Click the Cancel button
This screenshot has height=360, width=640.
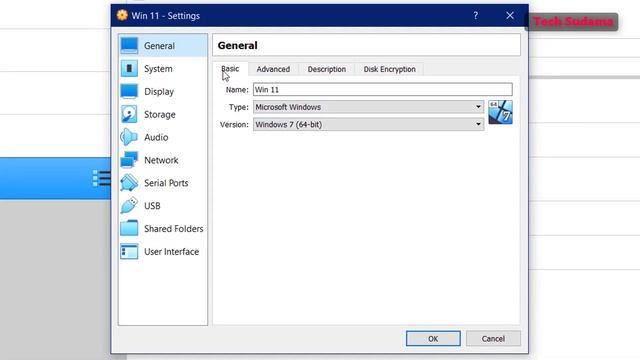(493, 338)
